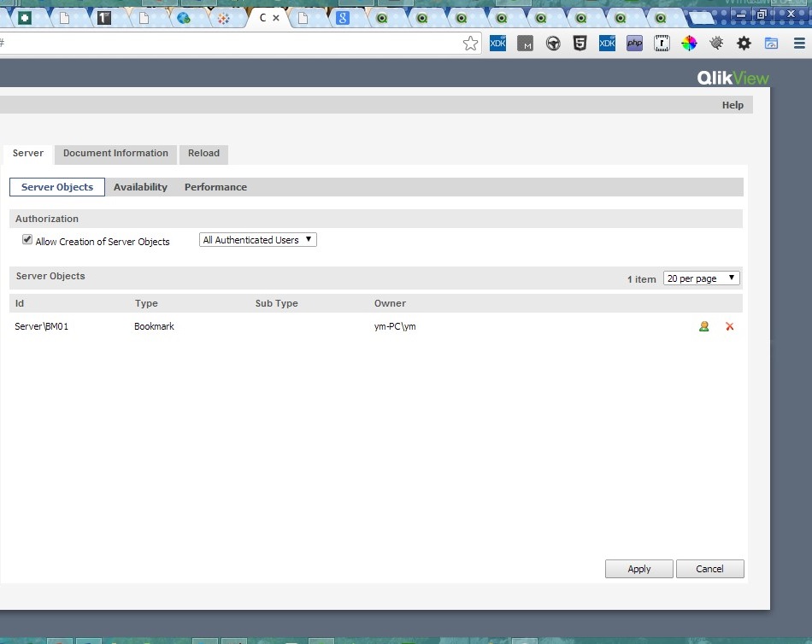The width and height of the screenshot is (812, 644).
Task: Close the active browser tab
Action: (x=276, y=18)
